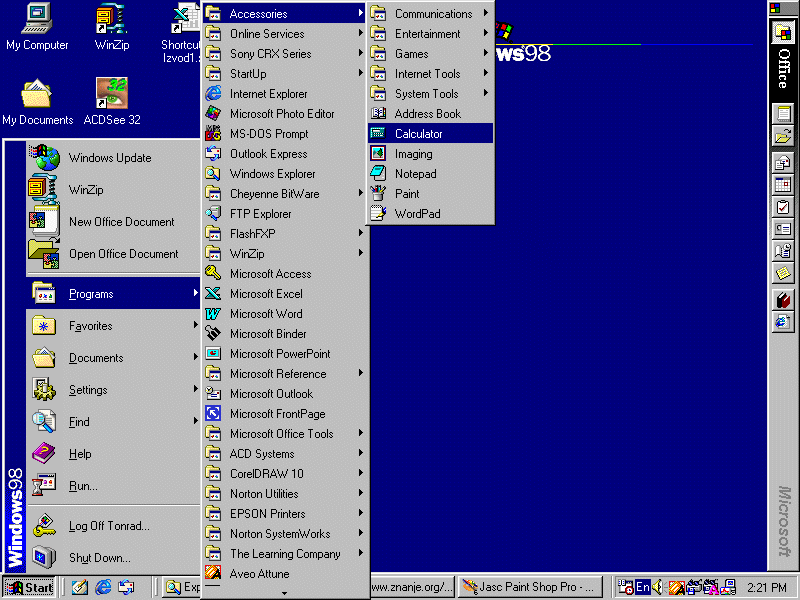Click Show Desktop quick launch icon
The width and height of the screenshot is (800, 600).
click(x=80, y=587)
